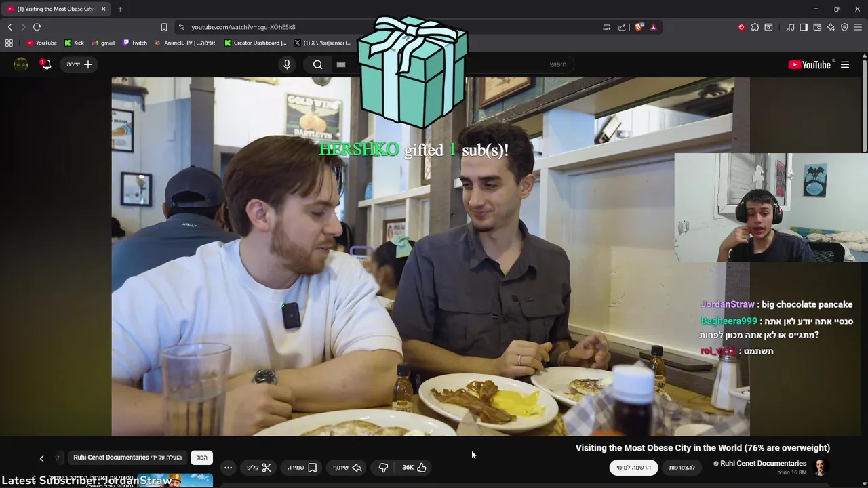Click the video share arrow button
The image size is (868, 488).
pos(347,468)
